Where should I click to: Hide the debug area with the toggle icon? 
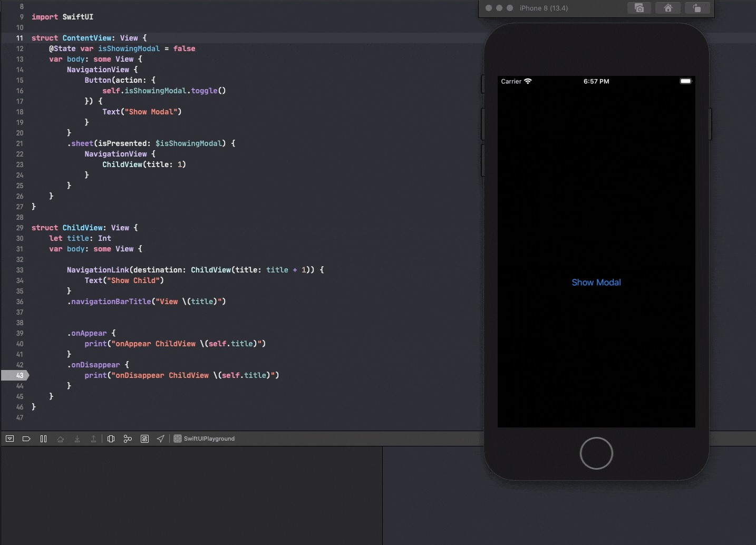click(x=9, y=439)
